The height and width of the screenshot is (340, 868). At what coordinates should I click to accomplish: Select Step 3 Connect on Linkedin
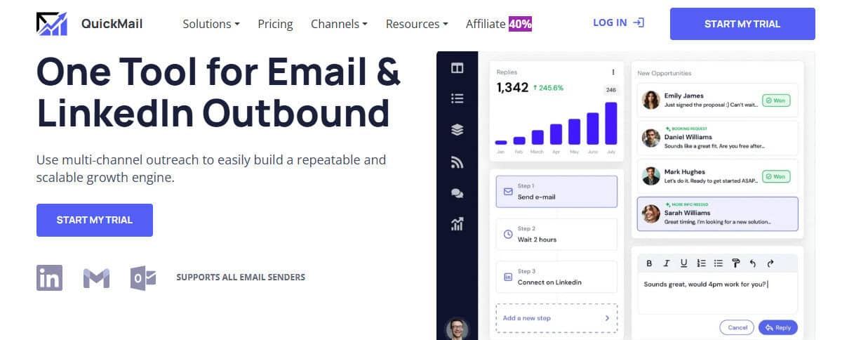coord(556,277)
